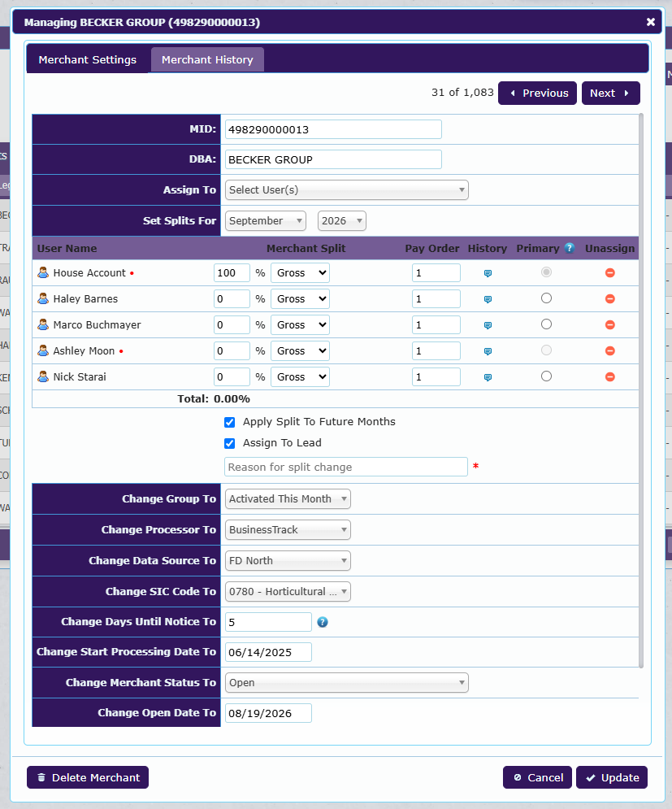Image resolution: width=672 pixels, height=809 pixels.
Task: Click Update to save changes
Action: click(612, 777)
